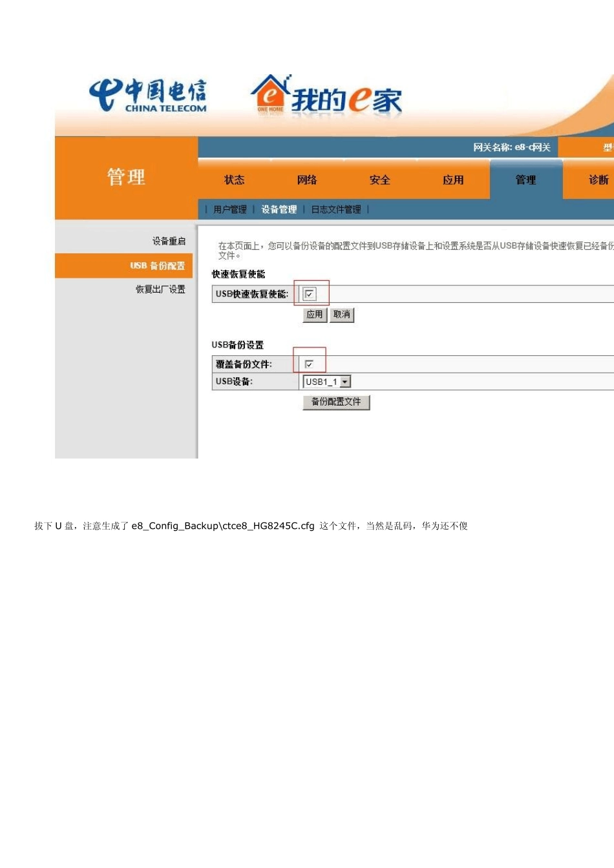This screenshot has height=868, width=614.
Task: Click the 备份配置文件 button
Action: (x=336, y=402)
